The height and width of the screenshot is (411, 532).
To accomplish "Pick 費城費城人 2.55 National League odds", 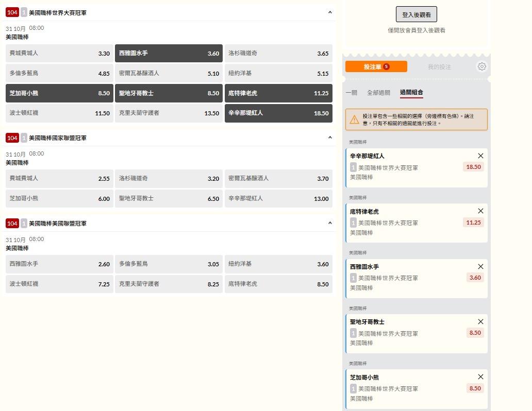I will (59, 179).
